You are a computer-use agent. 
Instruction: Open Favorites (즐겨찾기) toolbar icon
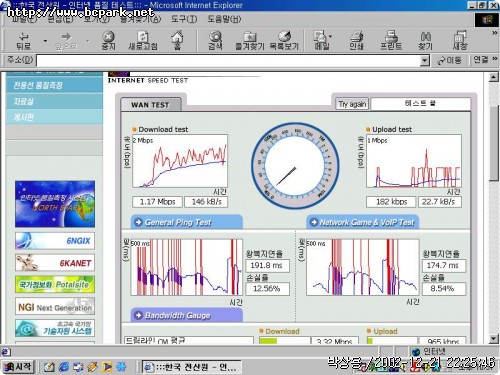pos(250,41)
